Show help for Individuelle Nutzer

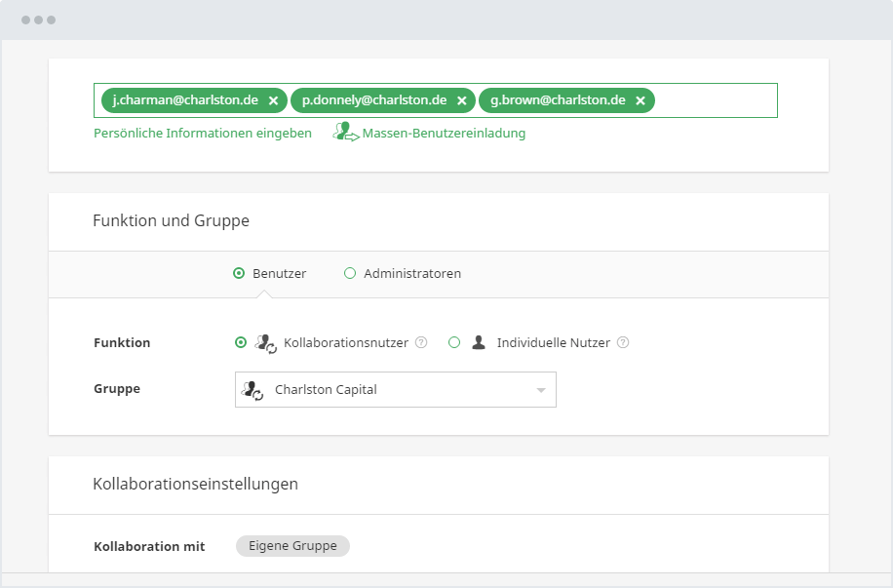tap(623, 342)
